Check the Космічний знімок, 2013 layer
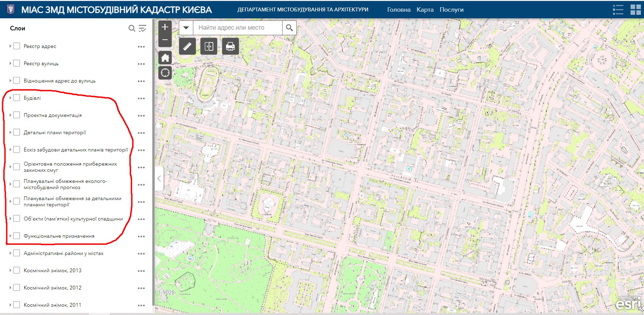The width and height of the screenshot is (644, 315). (17, 270)
